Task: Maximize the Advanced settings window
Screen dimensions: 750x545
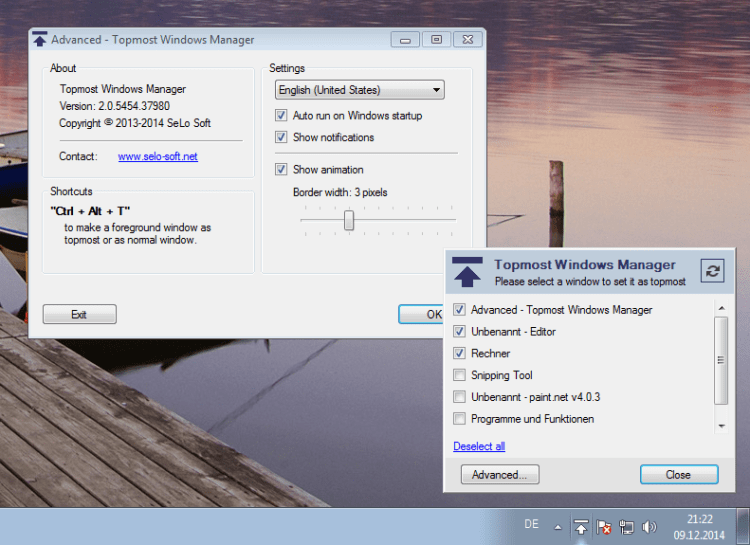Action: tap(436, 40)
